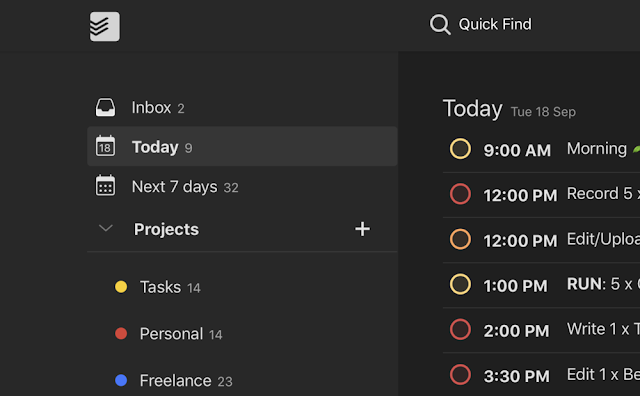Mark the 1:00 PM RUN task done

pos(460,284)
